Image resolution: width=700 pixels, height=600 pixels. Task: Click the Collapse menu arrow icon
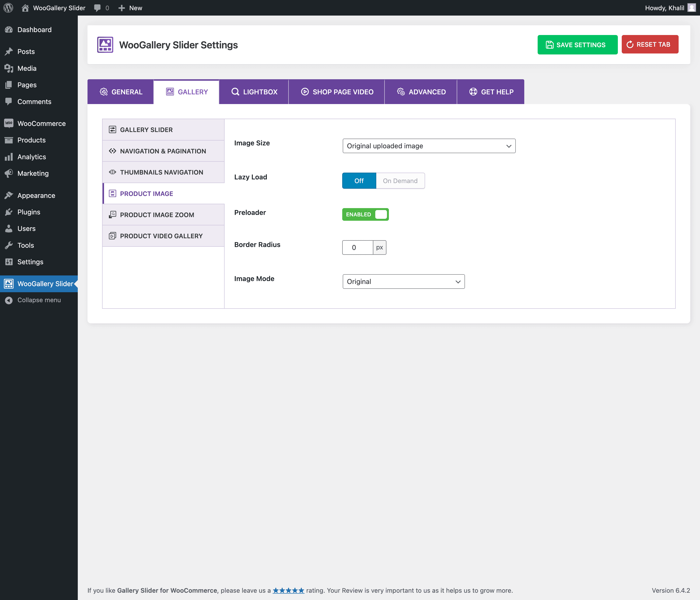(9, 300)
